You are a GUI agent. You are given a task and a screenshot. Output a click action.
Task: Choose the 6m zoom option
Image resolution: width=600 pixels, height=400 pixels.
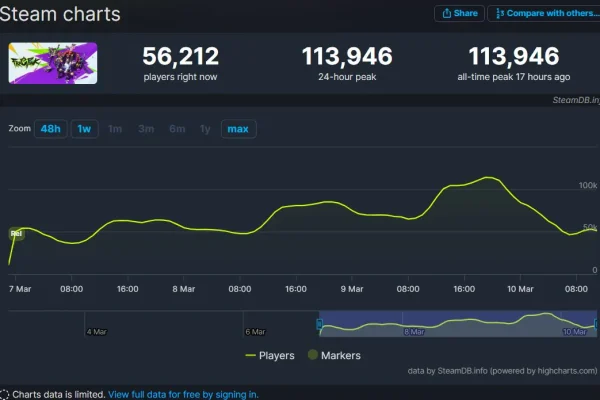[x=177, y=129]
